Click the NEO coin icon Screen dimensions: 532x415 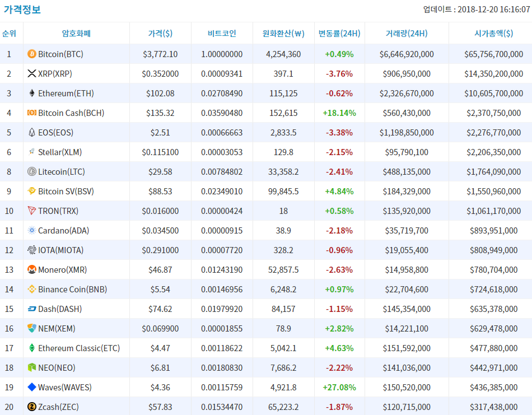pyautogui.click(x=31, y=367)
